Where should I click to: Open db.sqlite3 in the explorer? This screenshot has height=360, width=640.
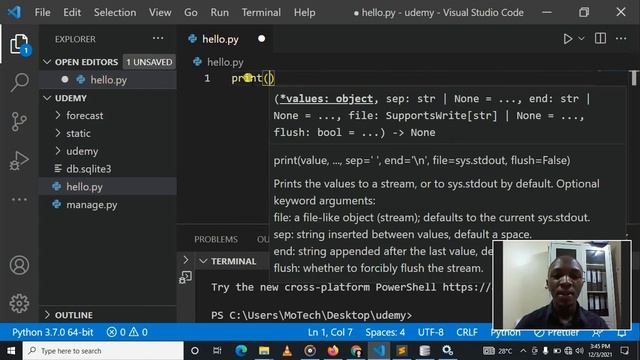tap(108, 169)
